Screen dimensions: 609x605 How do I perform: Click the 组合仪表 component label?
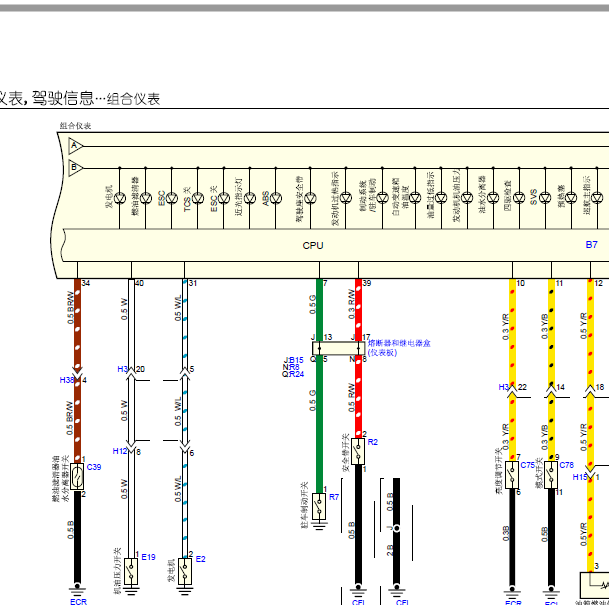point(75,125)
